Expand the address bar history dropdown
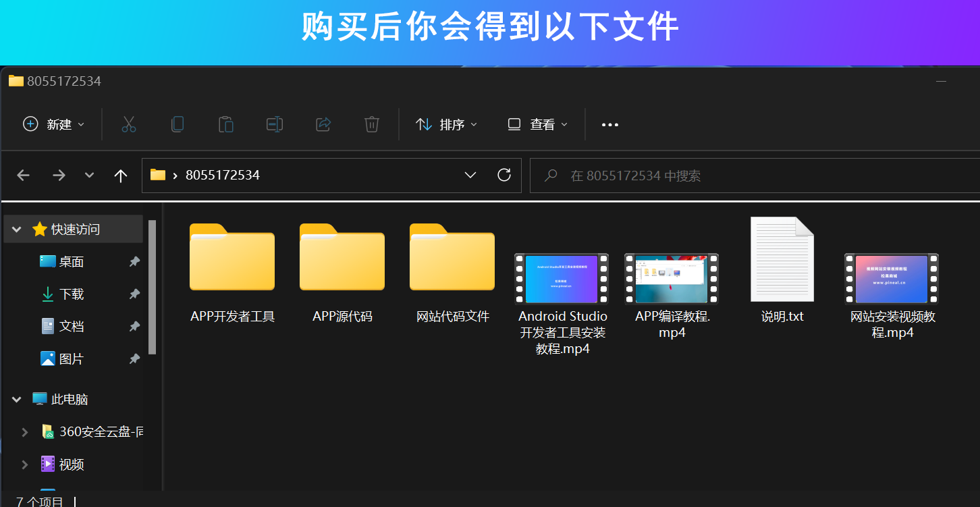This screenshot has height=507, width=980. click(470, 176)
